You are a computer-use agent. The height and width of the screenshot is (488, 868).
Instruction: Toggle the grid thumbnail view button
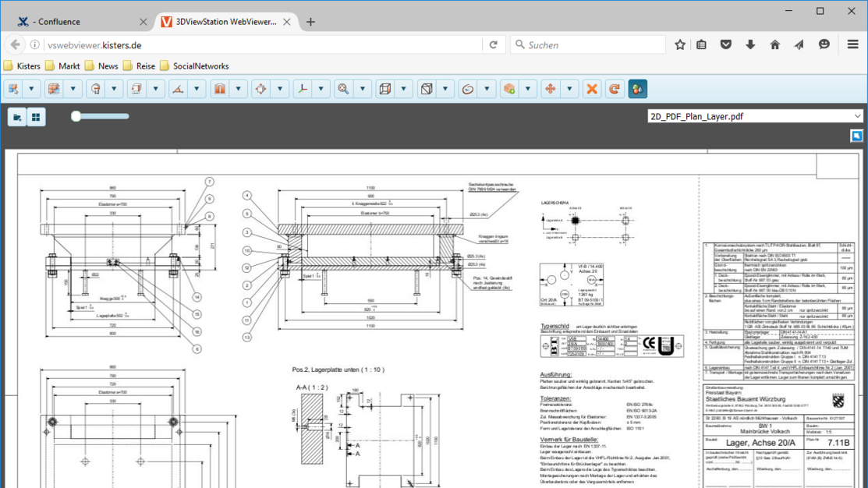[36, 117]
